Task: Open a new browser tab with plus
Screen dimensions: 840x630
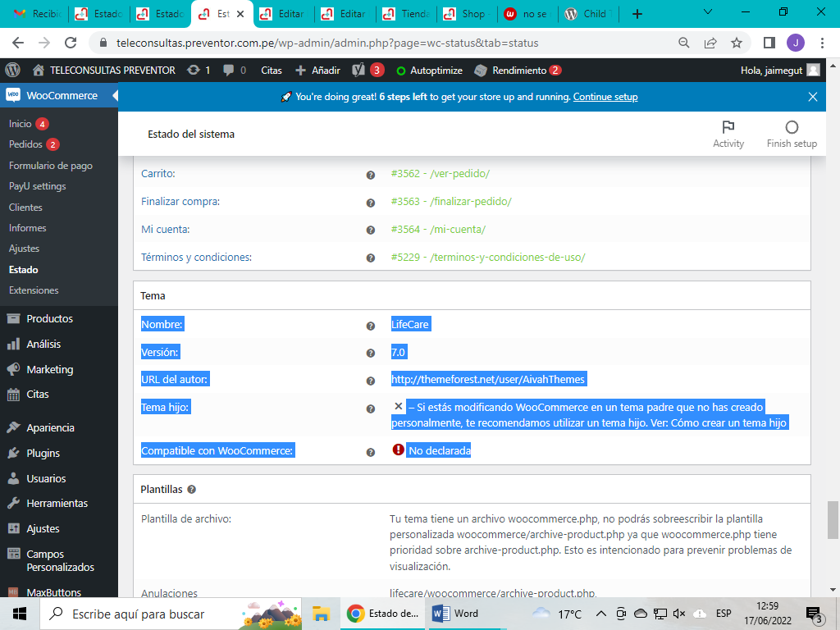Action: click(637, 14)
